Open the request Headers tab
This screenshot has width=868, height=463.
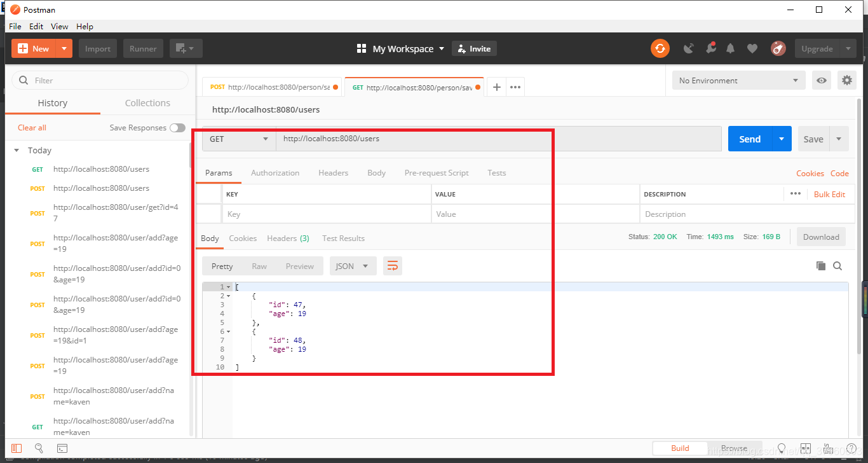click(x=334, y=172)
